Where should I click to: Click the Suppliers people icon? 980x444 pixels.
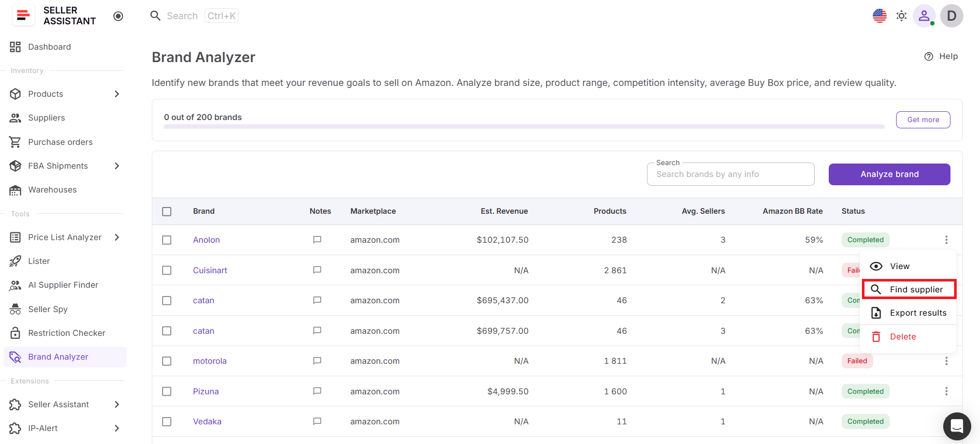16,118
